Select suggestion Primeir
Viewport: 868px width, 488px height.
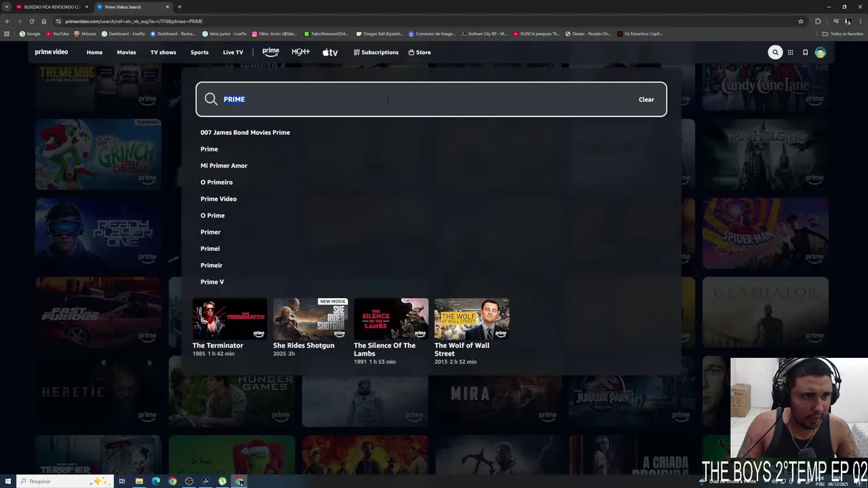212,265
